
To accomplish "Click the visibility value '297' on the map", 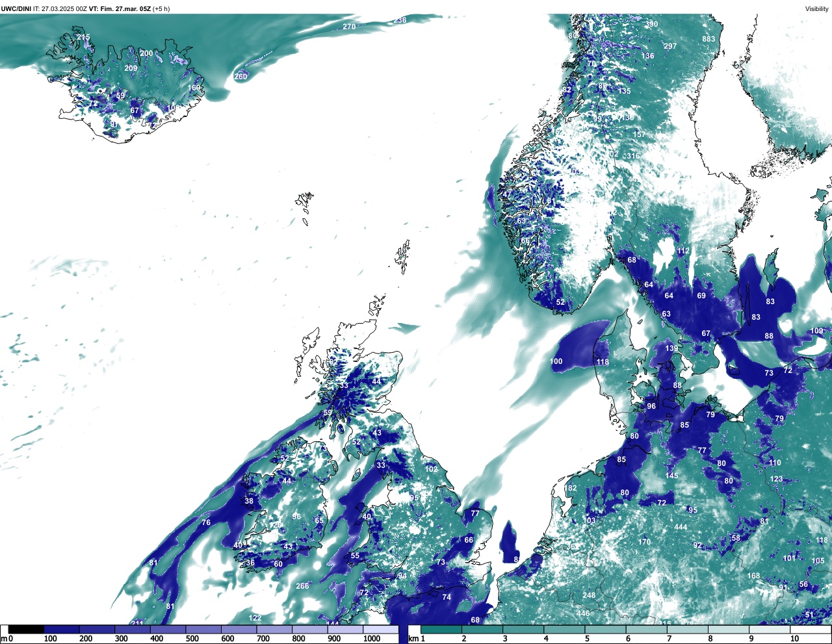I will (670, 46).
